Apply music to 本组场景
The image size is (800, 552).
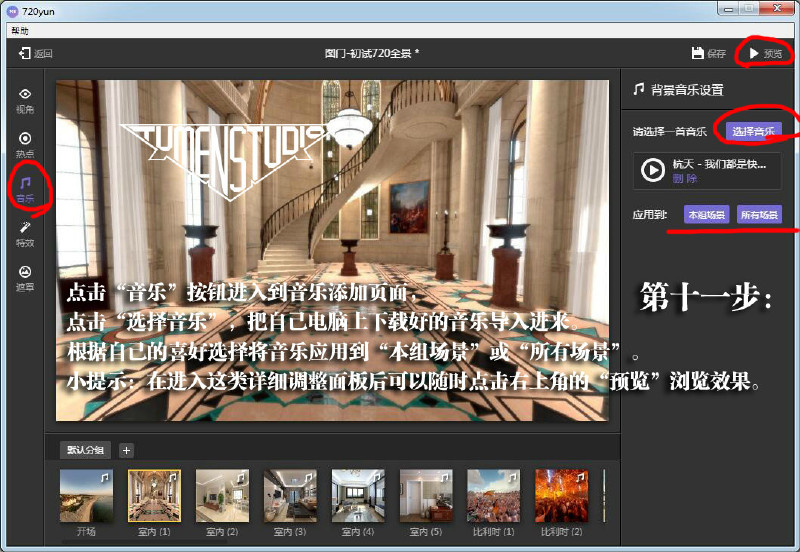[x=707, y=215]
